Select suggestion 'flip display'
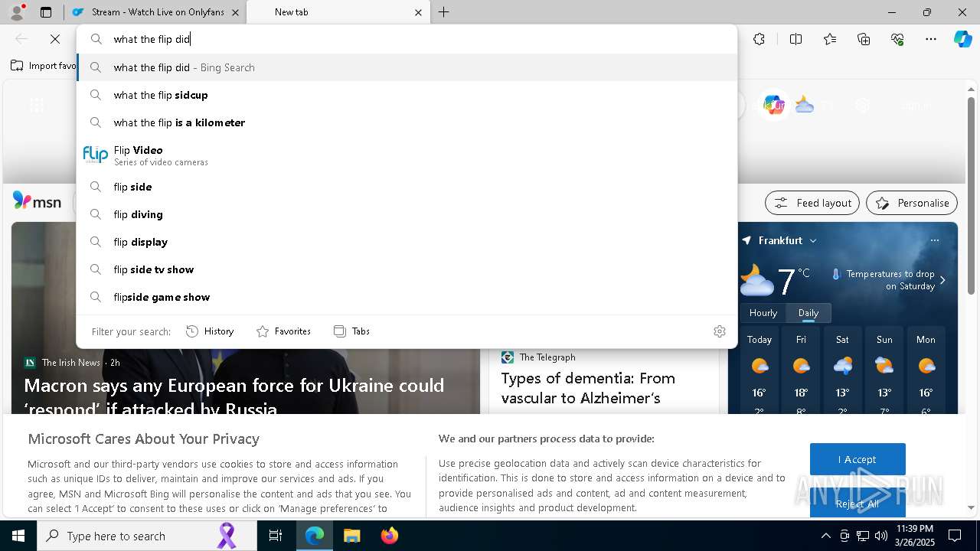This screenshot has width=980, height=551. [407, 242]
